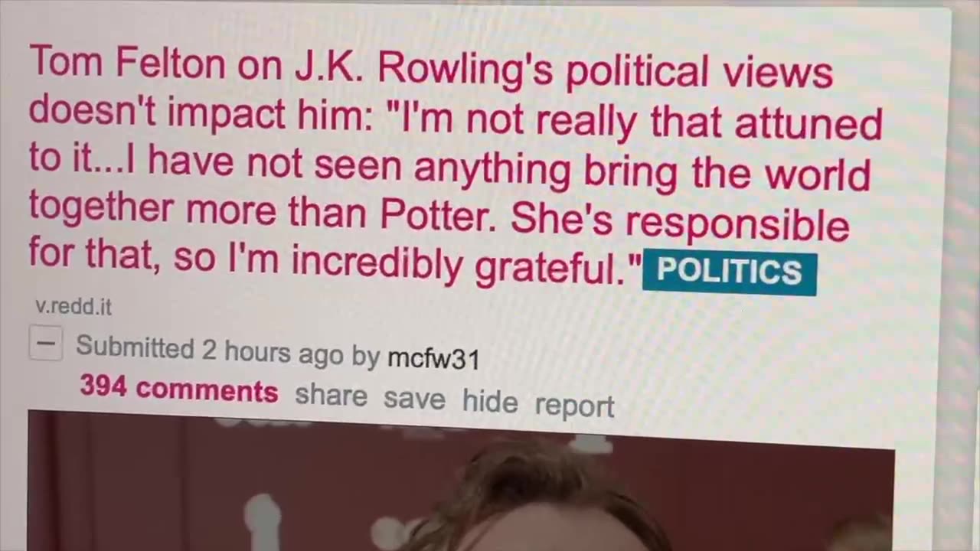Hide this post using the hide link
The height and width of the screenshot is (551, 980).
[490, 402]
